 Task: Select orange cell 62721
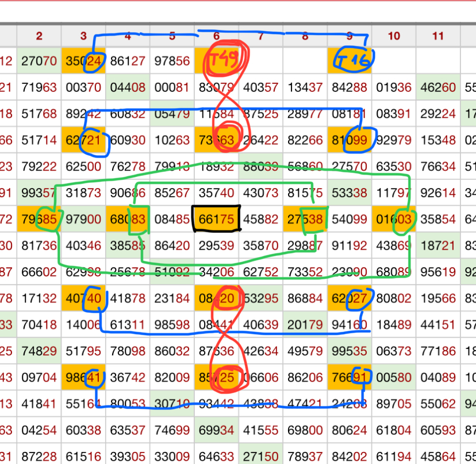click(x=83, y=140)
